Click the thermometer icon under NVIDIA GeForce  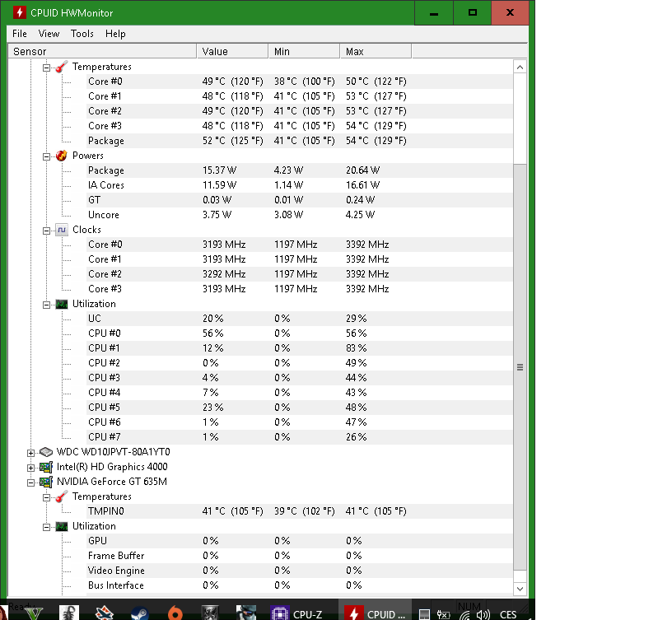point(62,496)
